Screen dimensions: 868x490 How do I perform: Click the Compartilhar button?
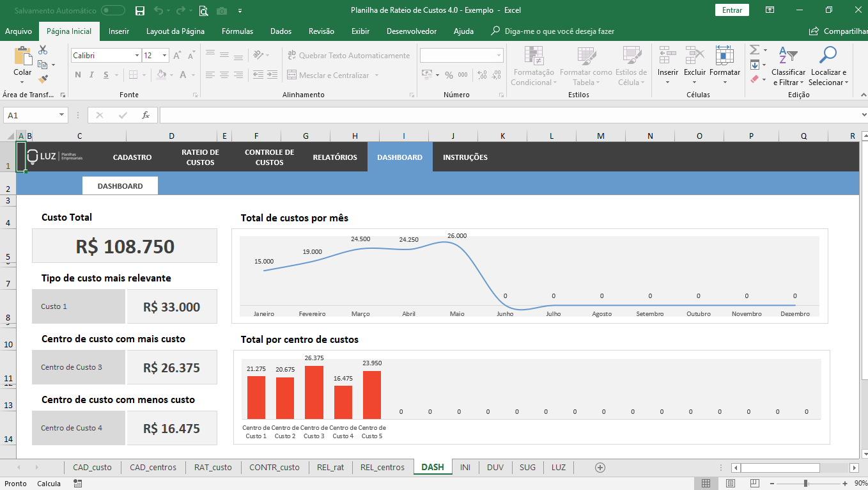(x=839, y=31)
